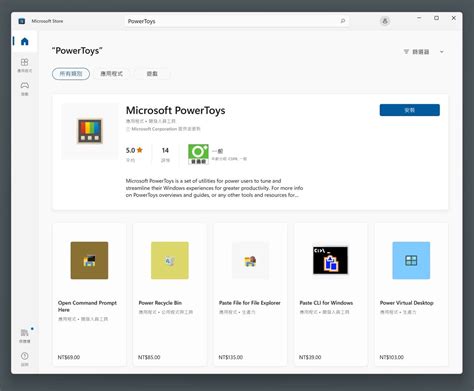Viewport: 474px width, 391px height.
Task: Click the NT$39.00 price
Action: pyautogui.click(x=310, y=357)
